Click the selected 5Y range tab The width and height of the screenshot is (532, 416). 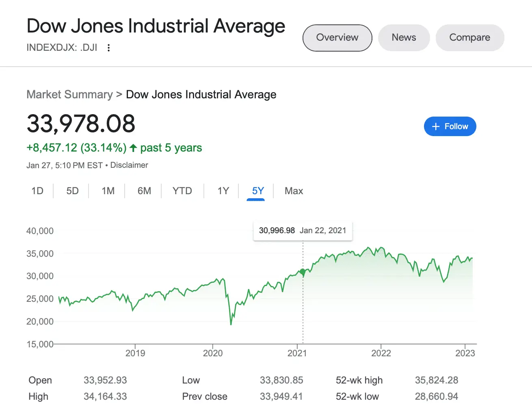[x=258, y=191]
